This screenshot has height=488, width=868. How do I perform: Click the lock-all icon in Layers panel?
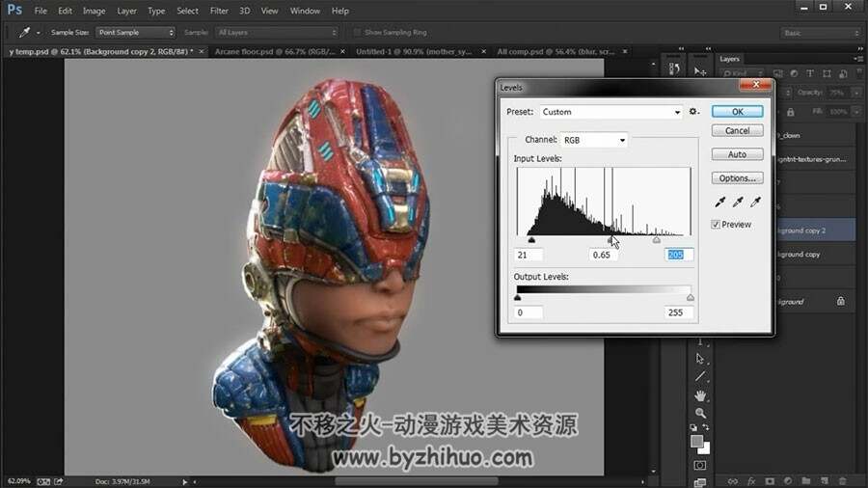[x=791, y=112]
